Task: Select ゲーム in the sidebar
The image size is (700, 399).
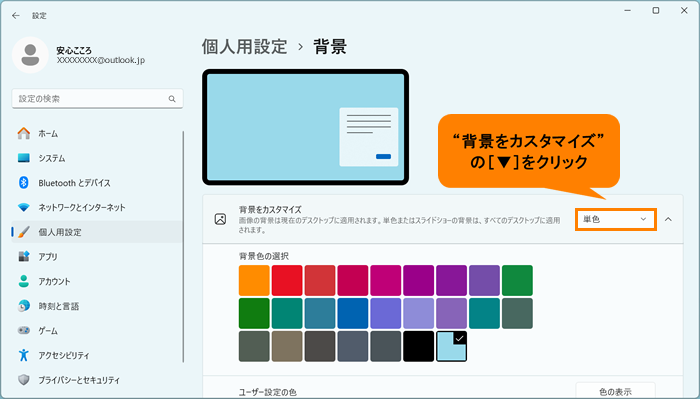Action: point(96,331)
